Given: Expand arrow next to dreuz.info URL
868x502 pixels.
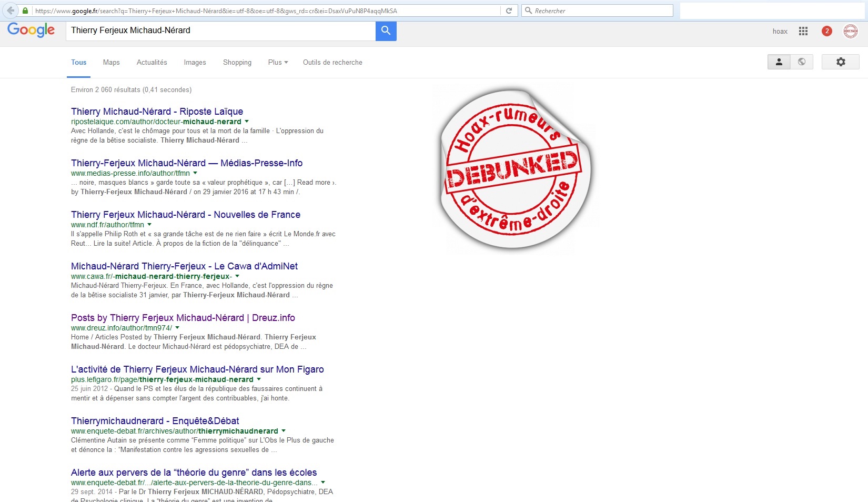Looking at the screenshot, I should point(177,328).
